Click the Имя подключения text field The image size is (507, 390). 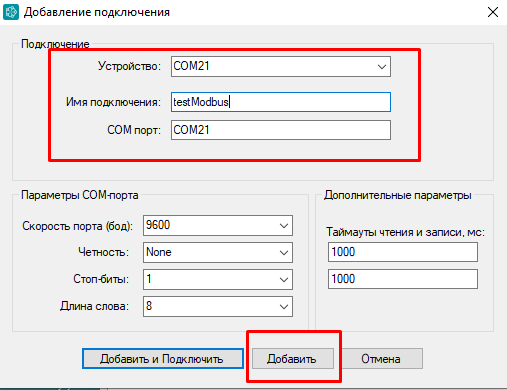point(281,102)
